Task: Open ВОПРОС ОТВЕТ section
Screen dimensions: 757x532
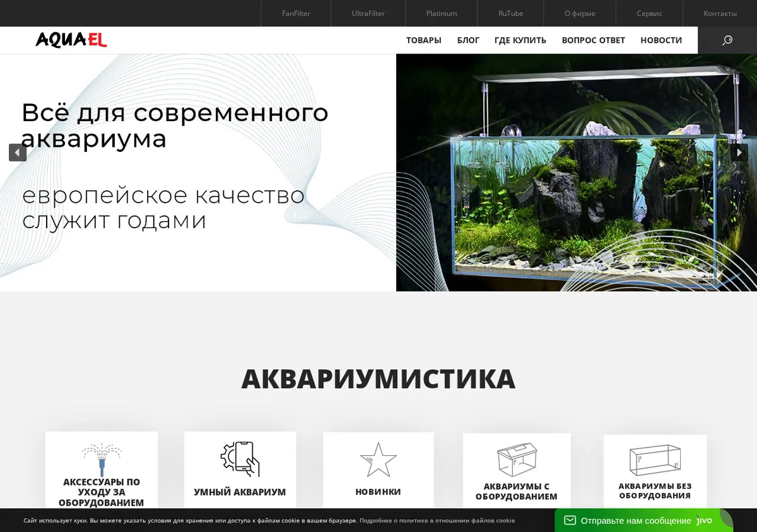Action: [594, 40]
